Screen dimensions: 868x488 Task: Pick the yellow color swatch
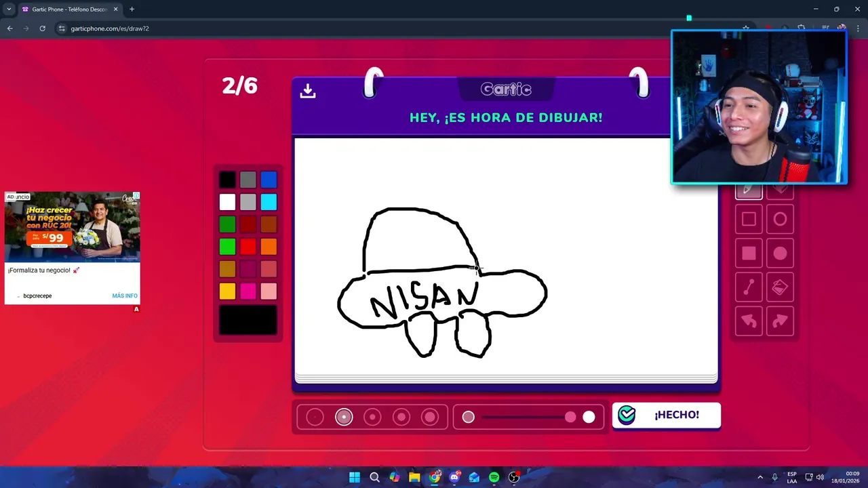click(227, 291)
